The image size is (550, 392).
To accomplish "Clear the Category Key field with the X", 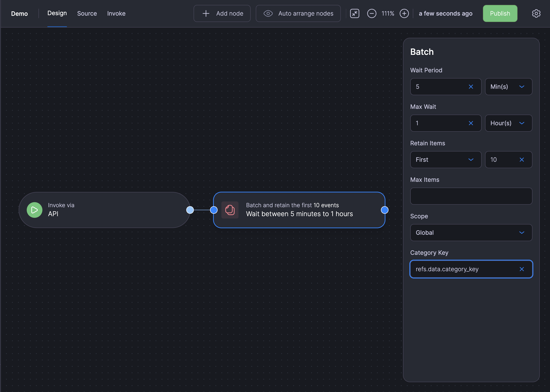I will coord(522,269).
